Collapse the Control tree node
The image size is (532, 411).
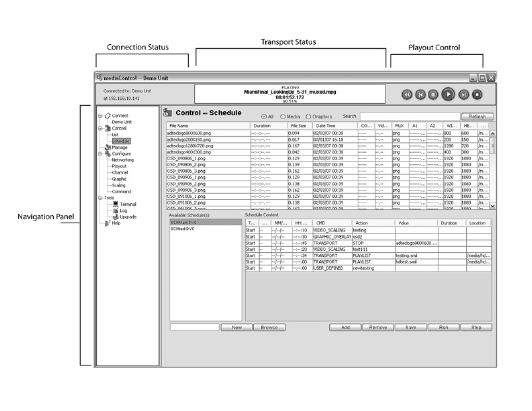100,128
